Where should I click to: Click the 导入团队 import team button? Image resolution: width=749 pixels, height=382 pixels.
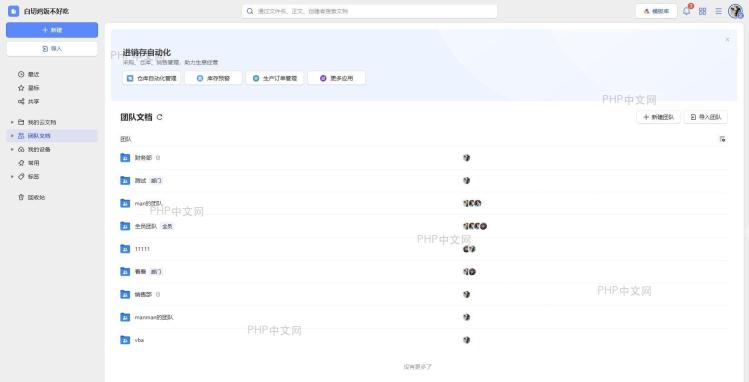[x=706, y=117]
